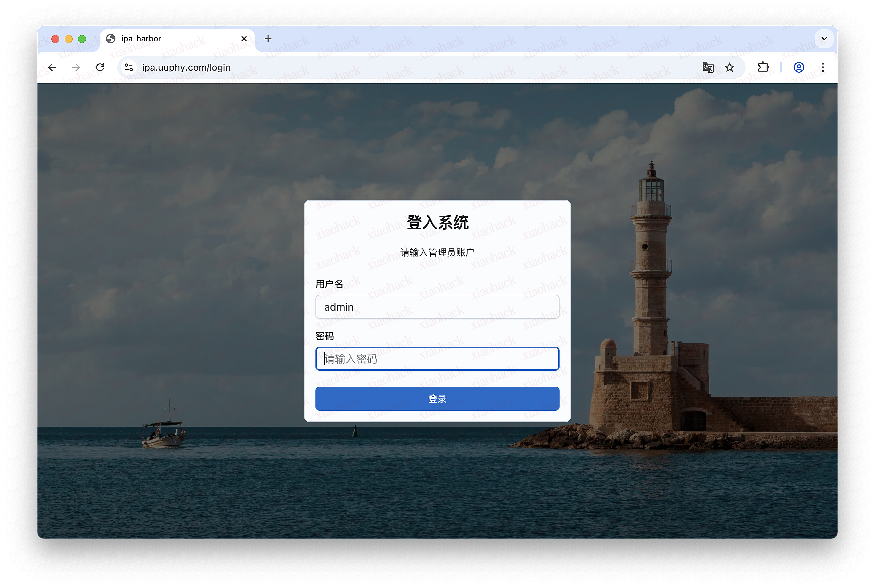875x588 pixels.
Task: Click the 登入系统 heading text
Action: click(x=437, y=222)
